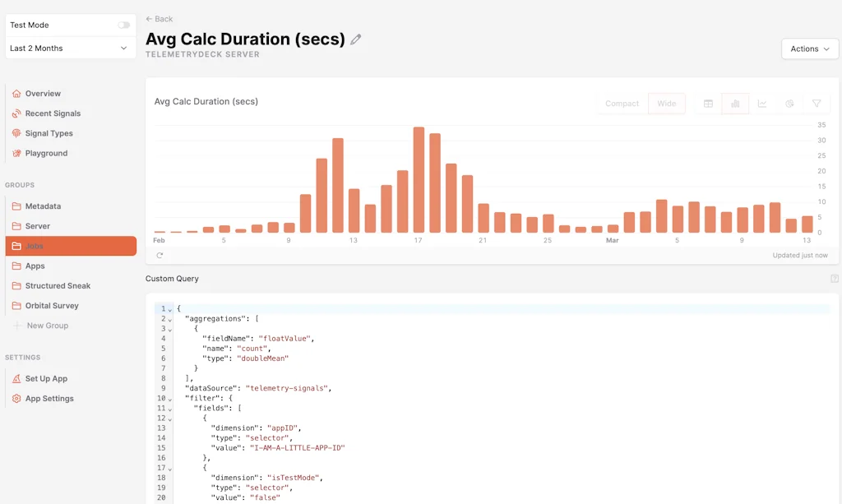Screen dimensions: 842x504
Task: Select the pie chart view icon
Action: point(789,104)
